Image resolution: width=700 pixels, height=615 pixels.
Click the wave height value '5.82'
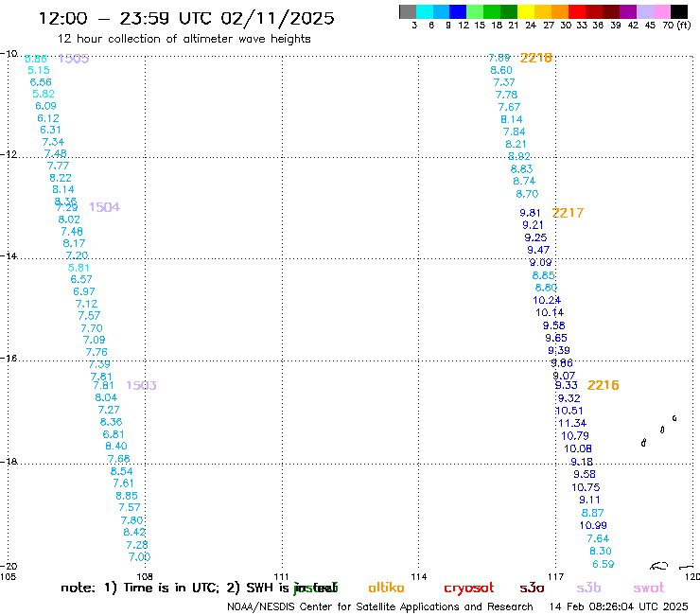(x=44, y=94)
